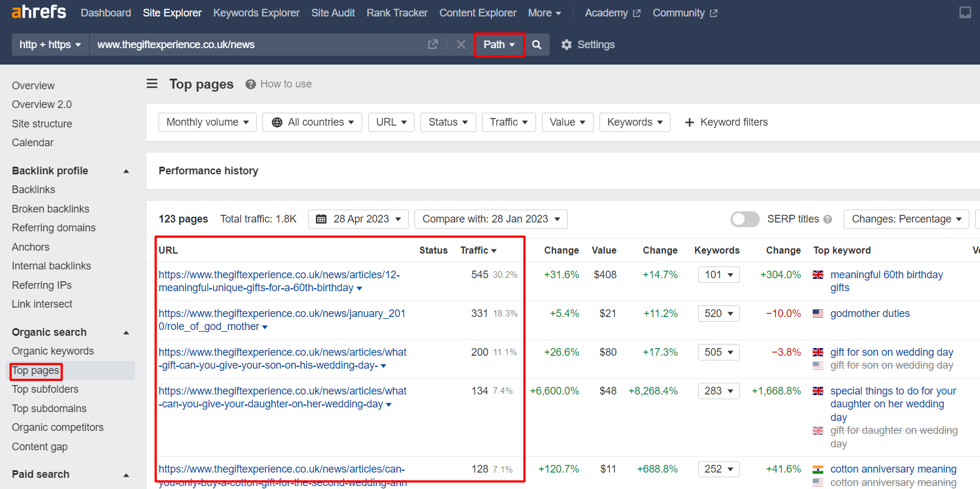
Task: Click the window icon in the top-right corner
Action: [x=965, y=12]
